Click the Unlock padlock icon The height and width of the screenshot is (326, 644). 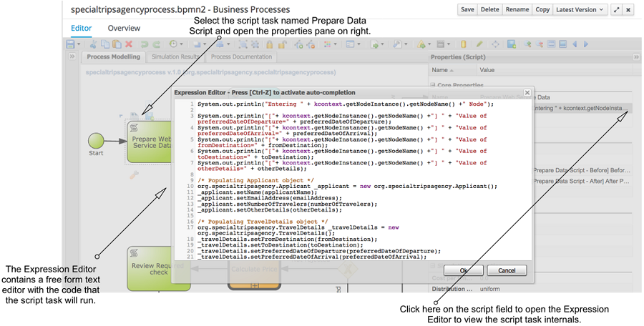(x=281, y=44)
